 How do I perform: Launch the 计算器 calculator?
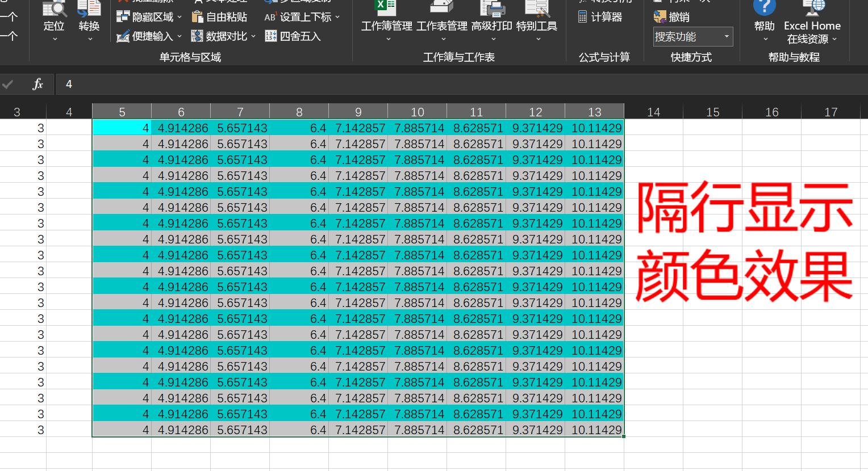(x=600, y=17)
